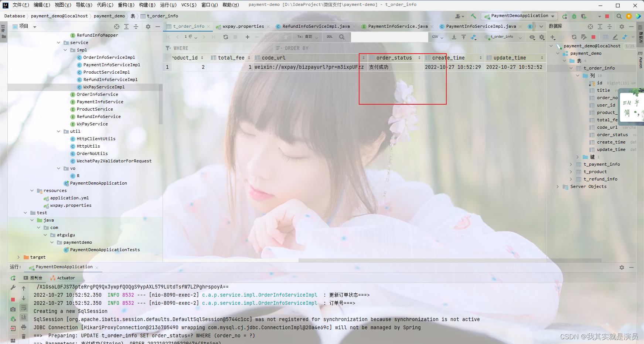The image size is (644, 344).
Task: Click the print icon in the console toolbar
Action: 24,327
